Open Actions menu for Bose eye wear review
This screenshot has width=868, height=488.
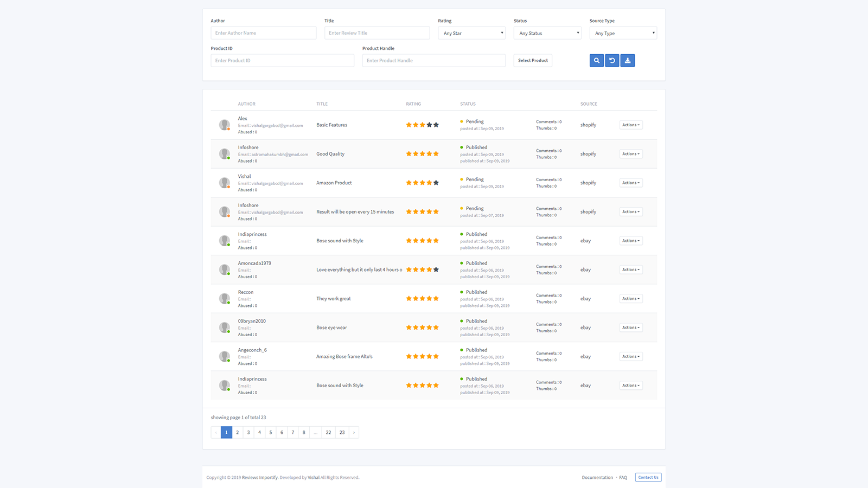[630, 328]
